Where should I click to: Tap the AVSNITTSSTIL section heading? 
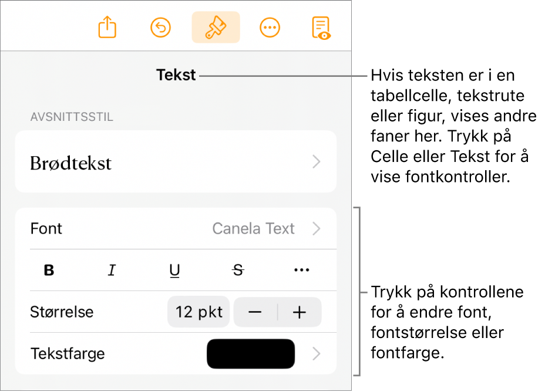pyautogui.click(x=72, y=117)
